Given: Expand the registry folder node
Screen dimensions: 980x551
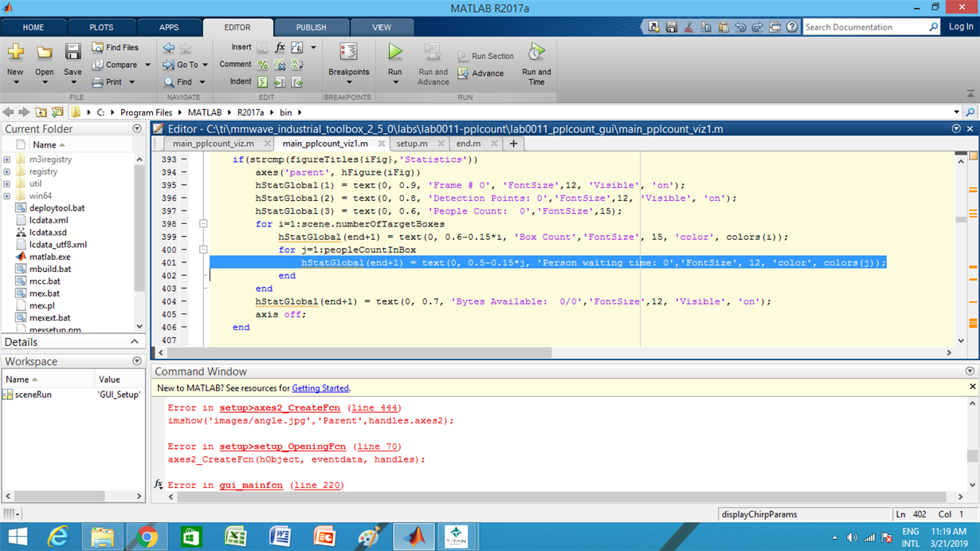Looking at the screenshot, I should tap(7, 171).
